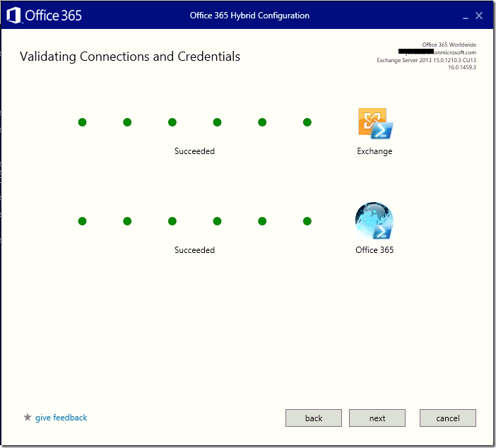Image resolution: width=496 pixels, height=448 pixels.
Task: Cancel the hybrid configuration wizard
Action: [x=448, y=418]
